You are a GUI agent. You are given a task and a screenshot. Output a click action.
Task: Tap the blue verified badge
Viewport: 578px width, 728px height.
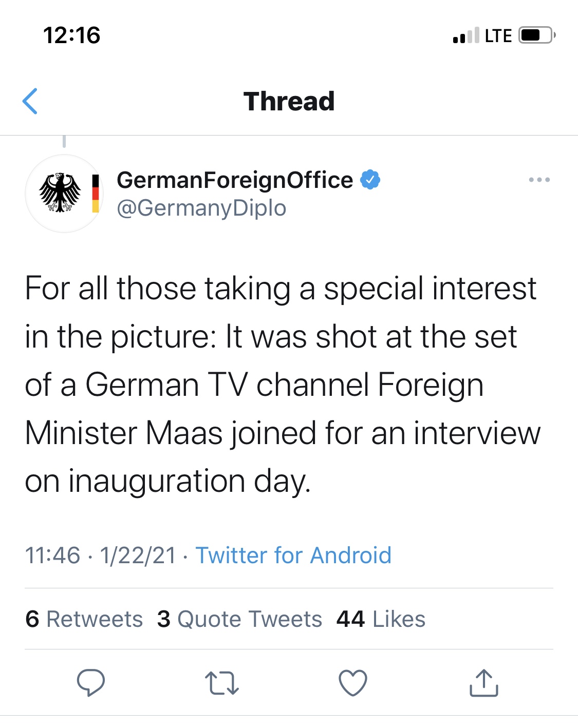tap(370, 180)
